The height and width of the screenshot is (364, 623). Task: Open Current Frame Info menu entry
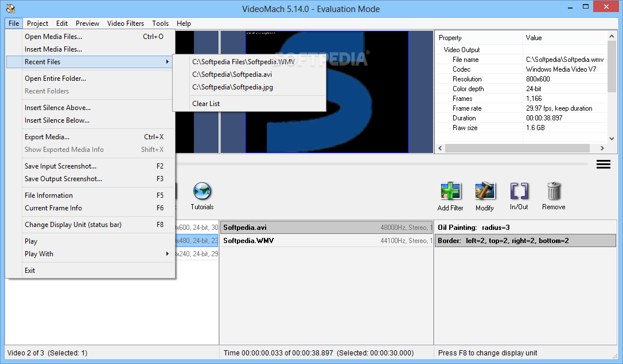pos(90,208)
